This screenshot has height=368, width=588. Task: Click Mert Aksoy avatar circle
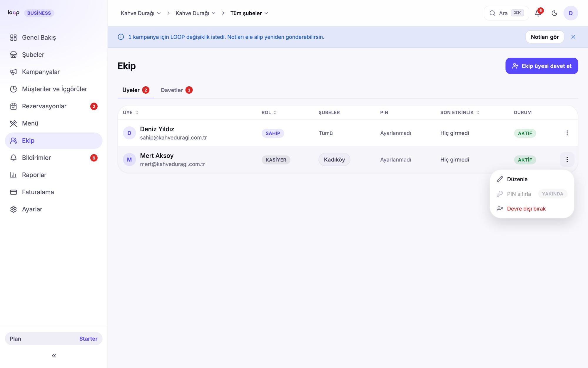coord(129,160)
